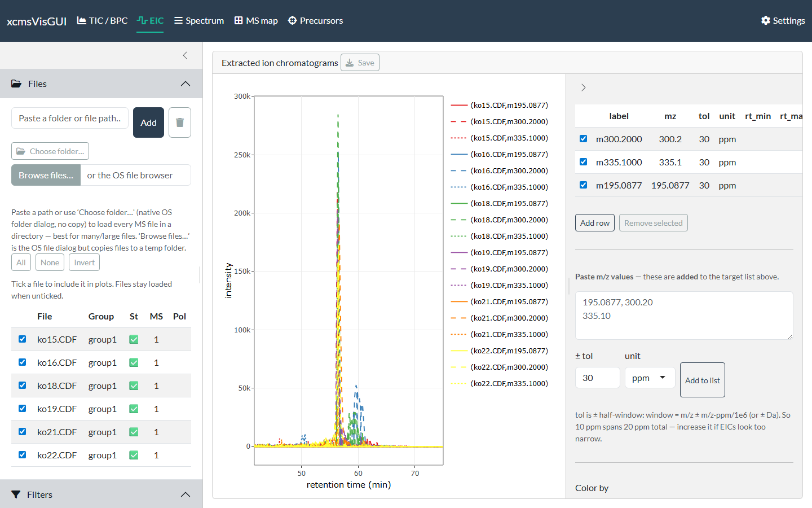Toggle the m335.1000 target row checkbox
Image resolution: width=812 pixels, height=508 pixels.
click(x=583, y=161)
